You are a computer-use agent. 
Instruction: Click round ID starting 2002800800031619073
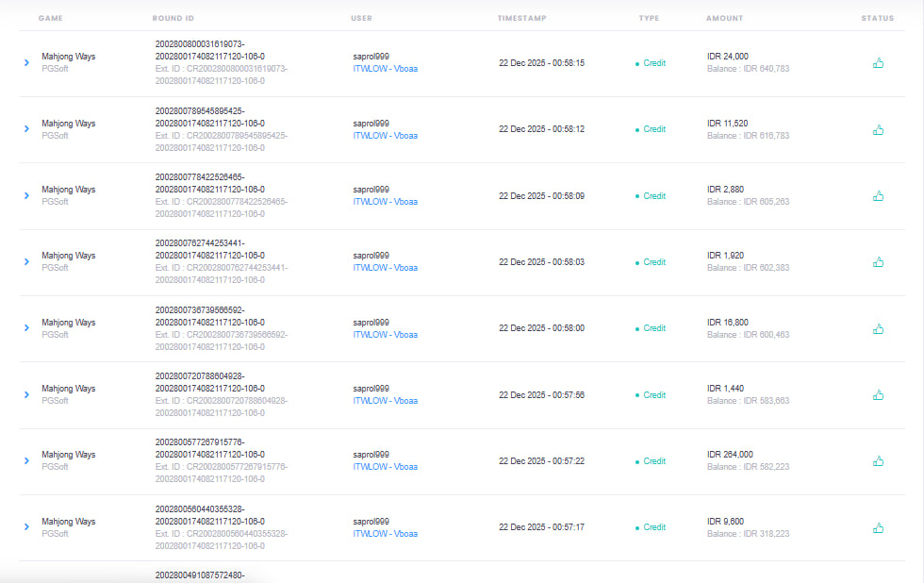209,51
